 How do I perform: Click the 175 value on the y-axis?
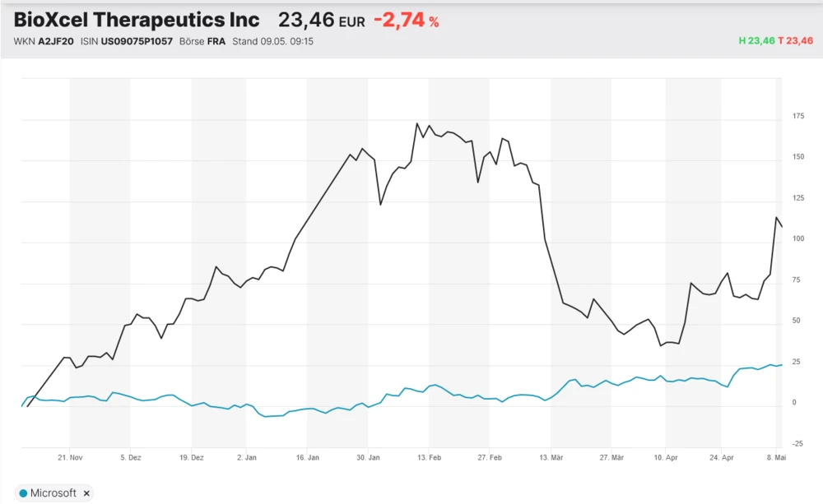coord(798,117)
